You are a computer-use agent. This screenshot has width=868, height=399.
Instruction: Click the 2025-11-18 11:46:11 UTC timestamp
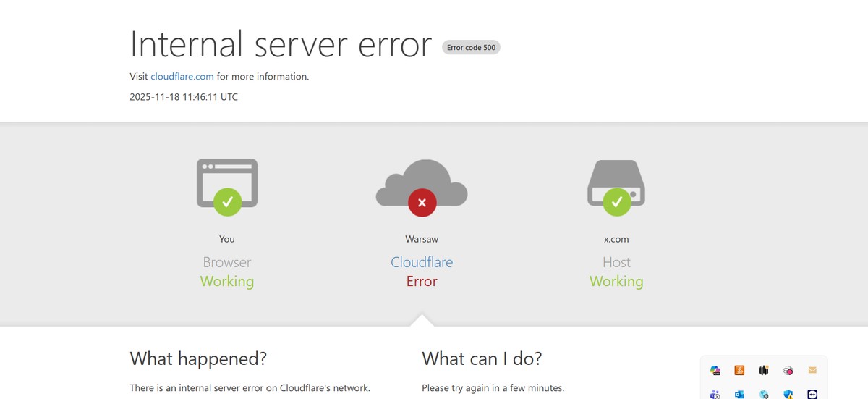coord(184,96)
